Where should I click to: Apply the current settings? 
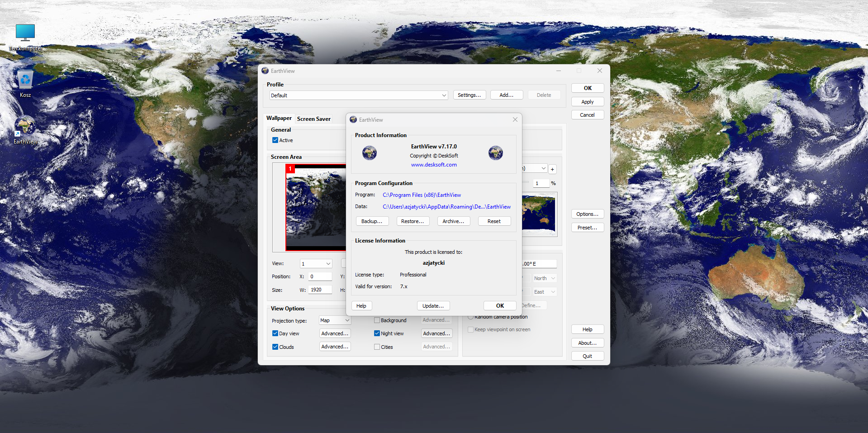588,102
